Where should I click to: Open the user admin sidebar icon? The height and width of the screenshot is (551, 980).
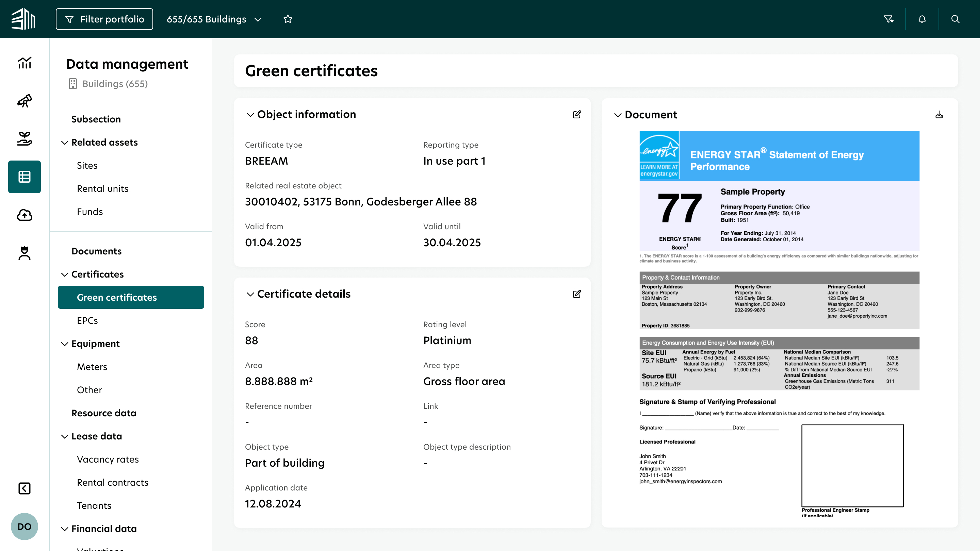(x=24, y=253)
